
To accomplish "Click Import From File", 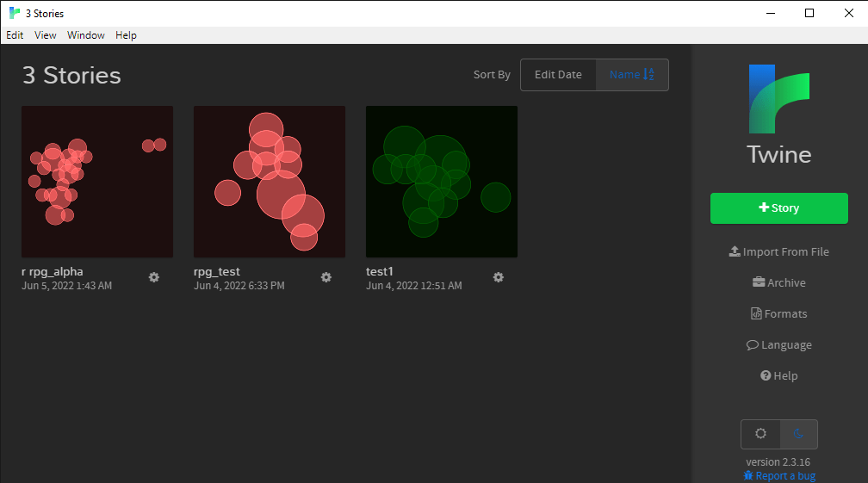I will [x=778, y=252].
